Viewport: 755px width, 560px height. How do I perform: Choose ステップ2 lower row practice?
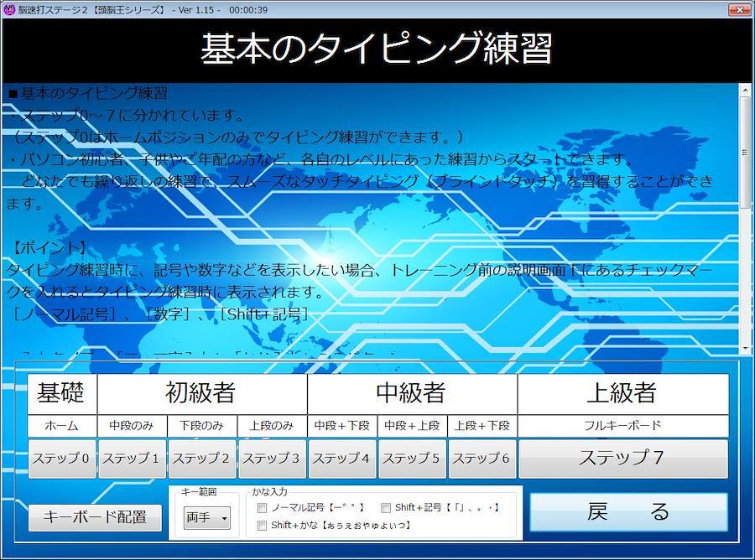tap(202, 459)
